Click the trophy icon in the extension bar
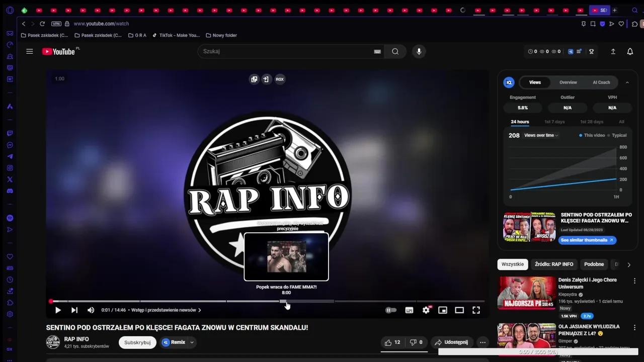644x362 pixels. pyautogui.click(x=592, y=51)
